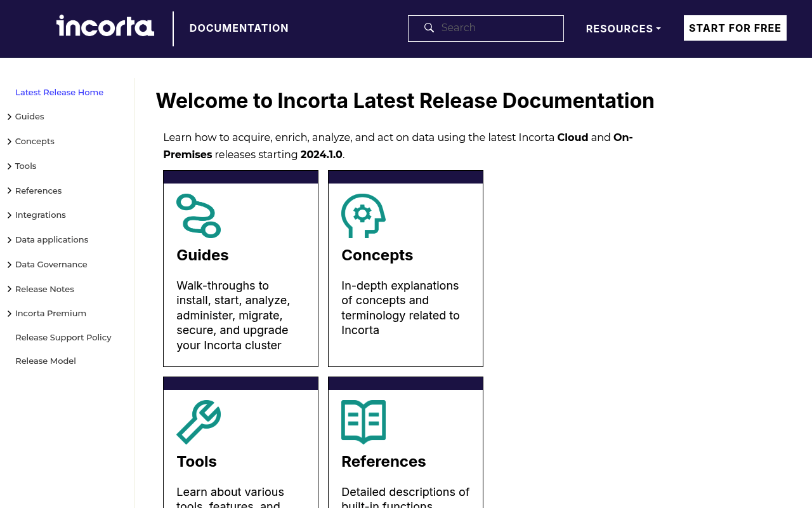Click the Guides route icon on card
This screenshot has width=812, height=508.
199,216
